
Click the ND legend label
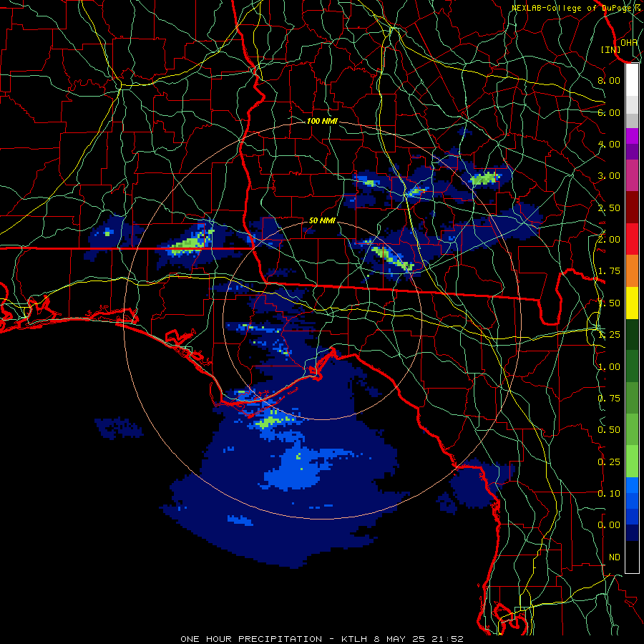[x=615, y=557]
